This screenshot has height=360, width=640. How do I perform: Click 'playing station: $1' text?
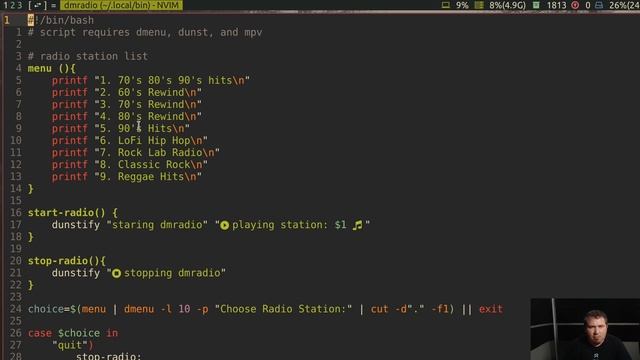coord(289,225)
